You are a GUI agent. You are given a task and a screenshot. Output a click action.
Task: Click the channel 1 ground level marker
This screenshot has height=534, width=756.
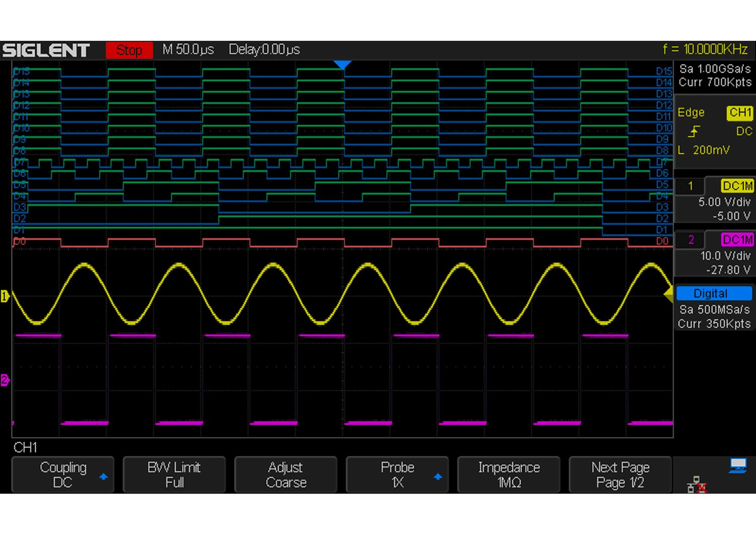click(5, 296)
